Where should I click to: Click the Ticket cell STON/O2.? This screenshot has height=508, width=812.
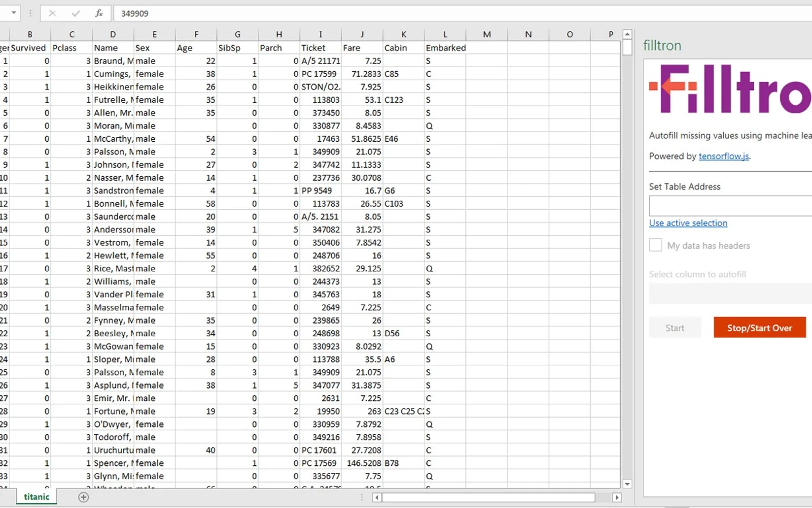[x=321, y=87]
